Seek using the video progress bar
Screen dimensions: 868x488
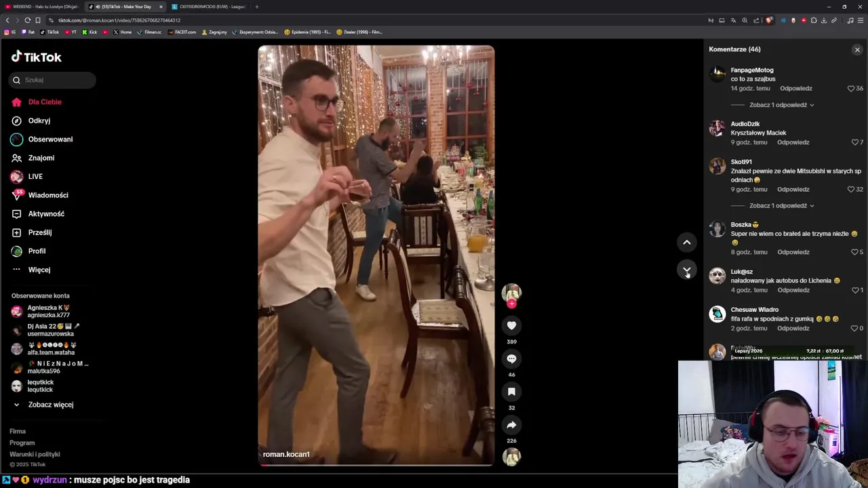coord(376,465)
